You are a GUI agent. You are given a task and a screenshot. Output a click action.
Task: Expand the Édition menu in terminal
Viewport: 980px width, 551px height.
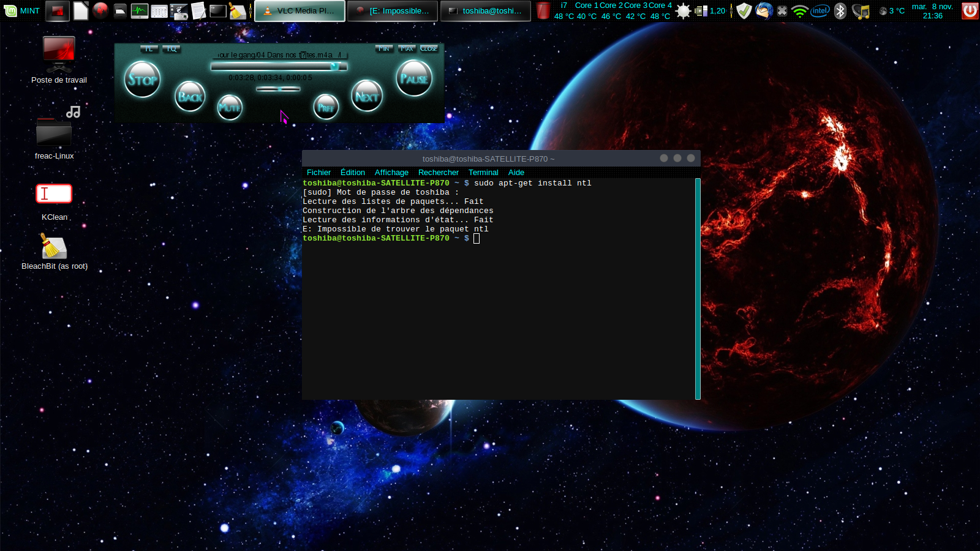352,173
